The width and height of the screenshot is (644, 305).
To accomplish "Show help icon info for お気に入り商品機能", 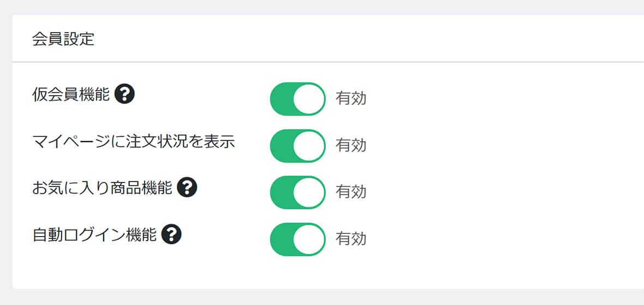I will pos(187,187).
